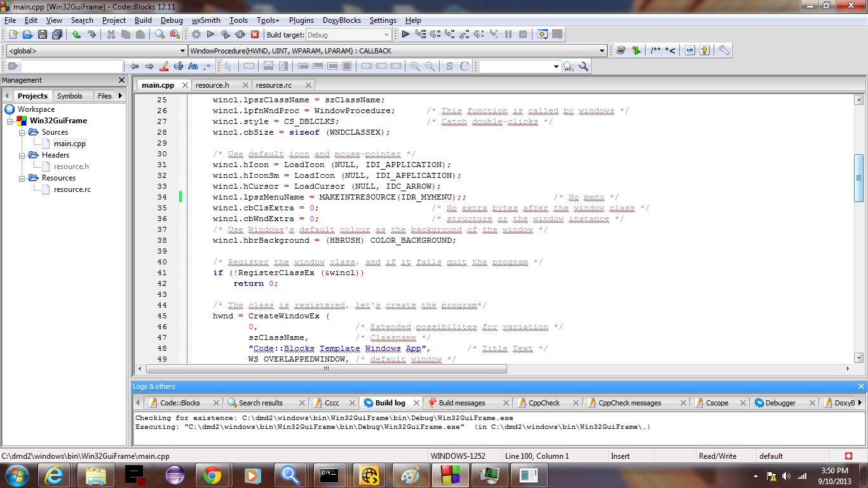Open the wxSmith menu
This screenshot has height=488, width=868.
tap(205, 20)
